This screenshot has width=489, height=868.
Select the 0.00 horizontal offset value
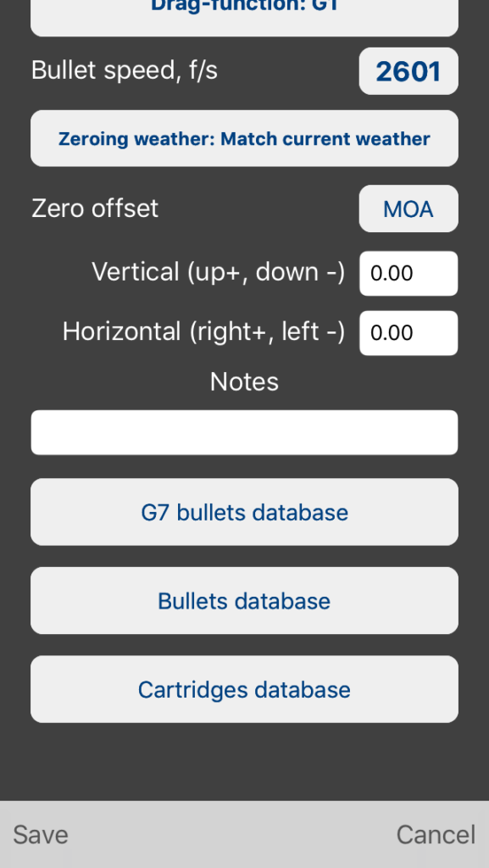pyautogui.click(x=392, y=332)
